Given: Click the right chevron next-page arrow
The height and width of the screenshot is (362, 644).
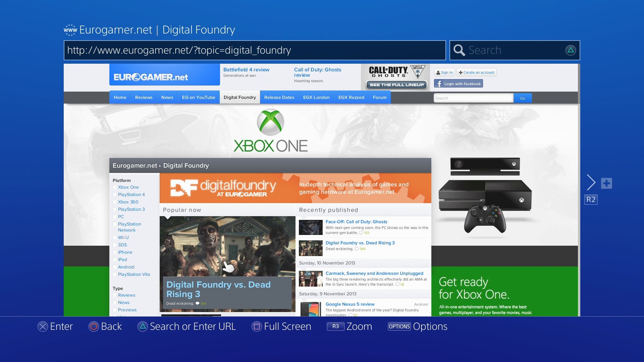Looking at the screenshot, I should point(591,182).
